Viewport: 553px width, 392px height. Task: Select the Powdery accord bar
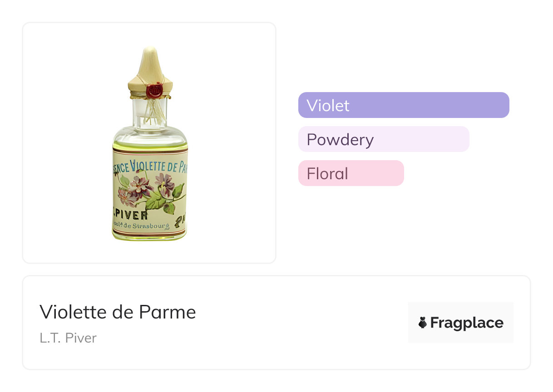[384, 139]
